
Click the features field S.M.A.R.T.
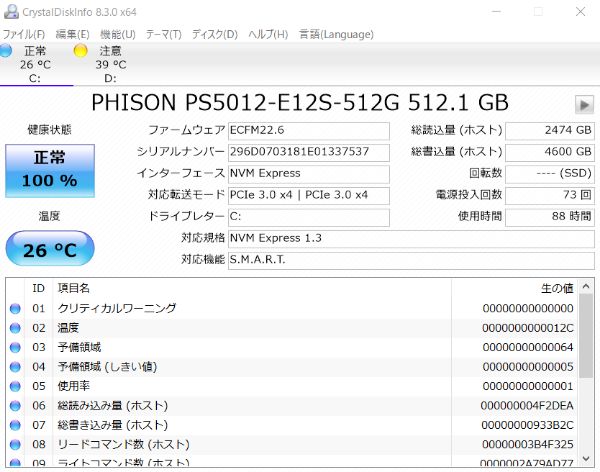(411, 260)
